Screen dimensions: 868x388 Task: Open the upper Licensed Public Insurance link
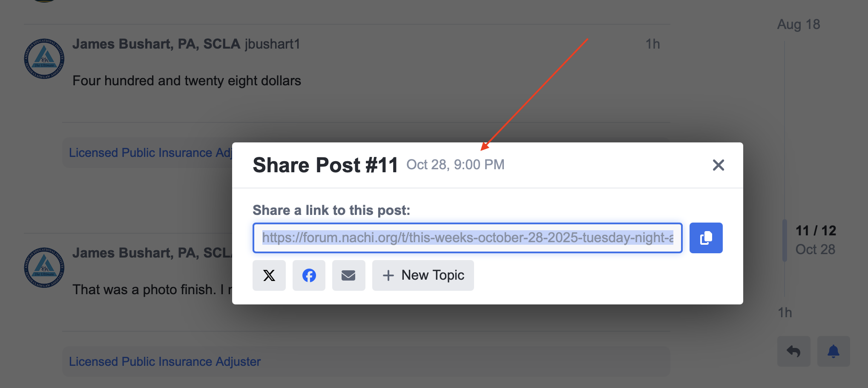tap(150, 153)
